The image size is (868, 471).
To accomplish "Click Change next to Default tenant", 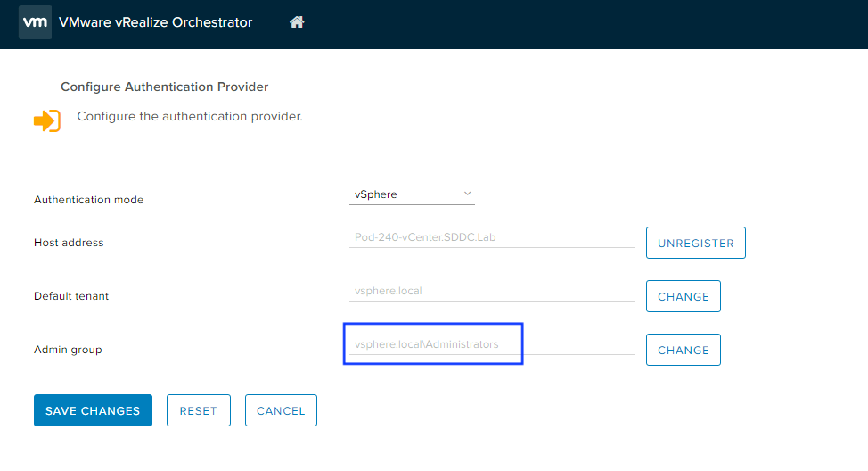I will tap(683, 296).
